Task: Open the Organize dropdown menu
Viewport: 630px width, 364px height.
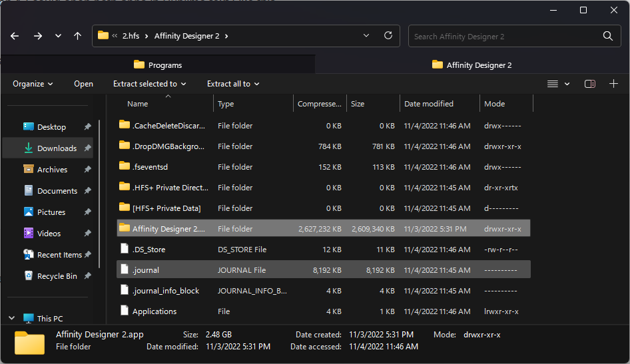Action: [33, 84]
